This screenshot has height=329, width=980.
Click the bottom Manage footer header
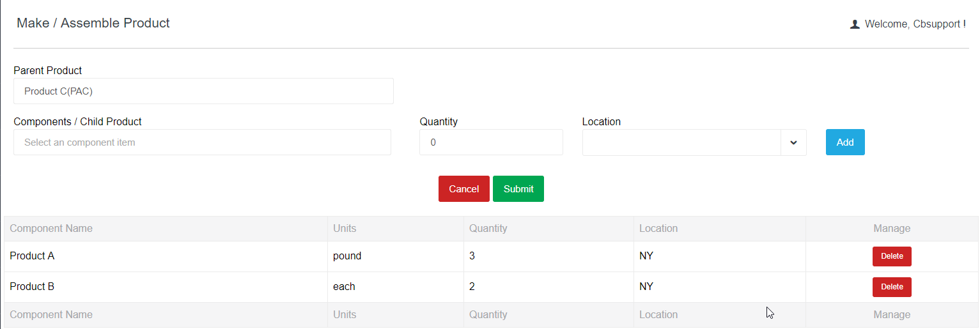pyautogui.click(x=892, y=315)
